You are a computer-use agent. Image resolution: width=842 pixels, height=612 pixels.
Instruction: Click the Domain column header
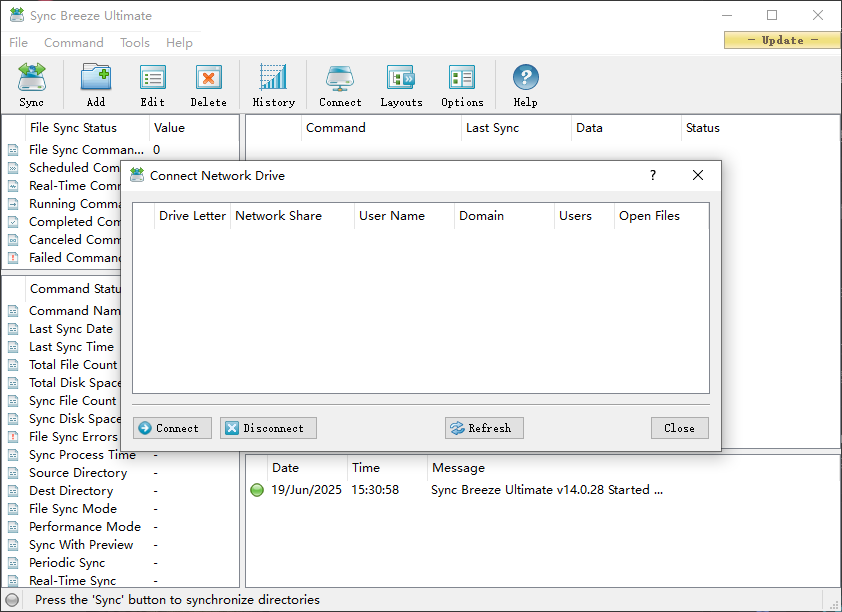[x=504, y=216]
